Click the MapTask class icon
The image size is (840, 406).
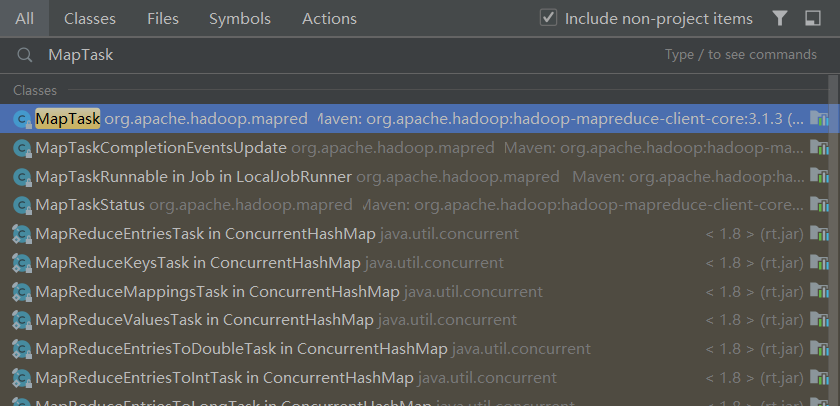[21, 119]
